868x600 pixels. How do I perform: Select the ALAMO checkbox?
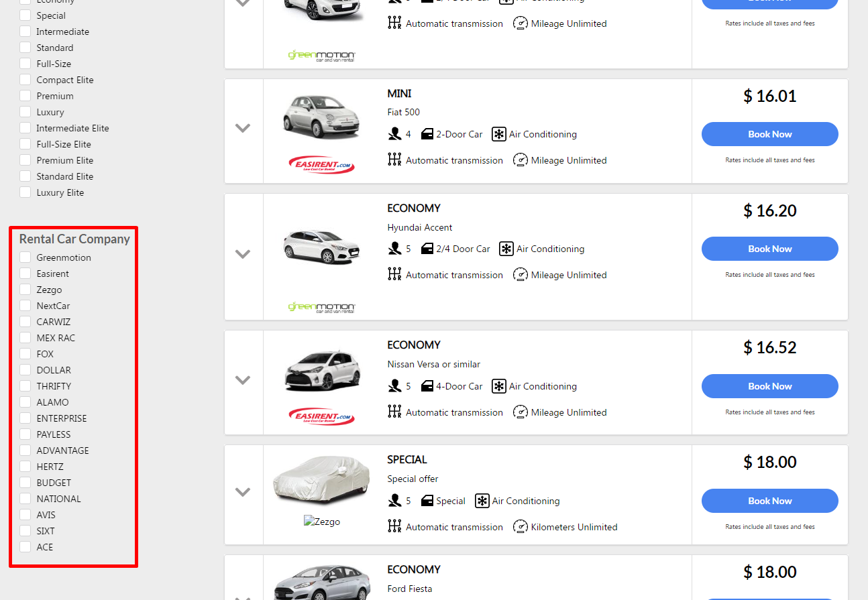click(x=25, y=402)
